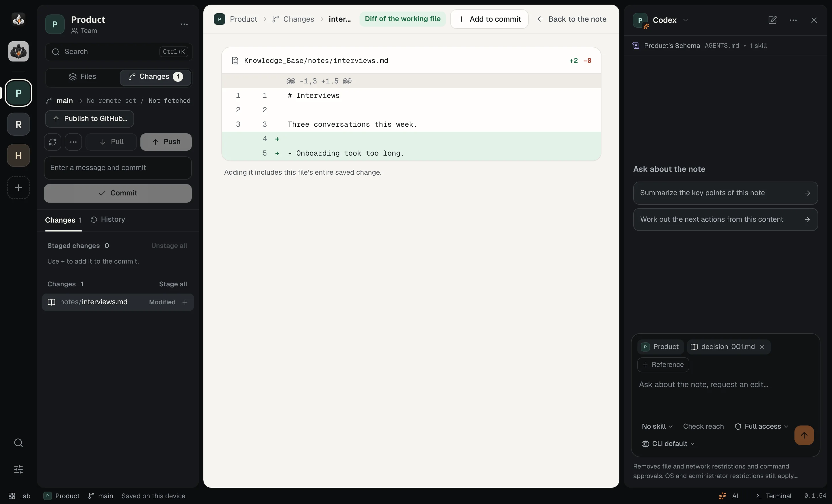Send the Codex message arrow button
832x504 pixels.
click(x=804, y=435)
